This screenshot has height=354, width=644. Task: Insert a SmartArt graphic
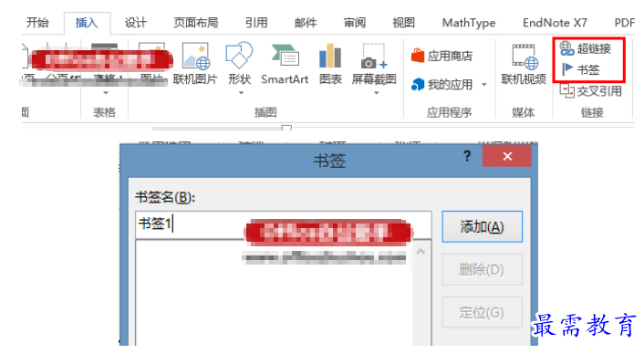click(x=285, y=64)
